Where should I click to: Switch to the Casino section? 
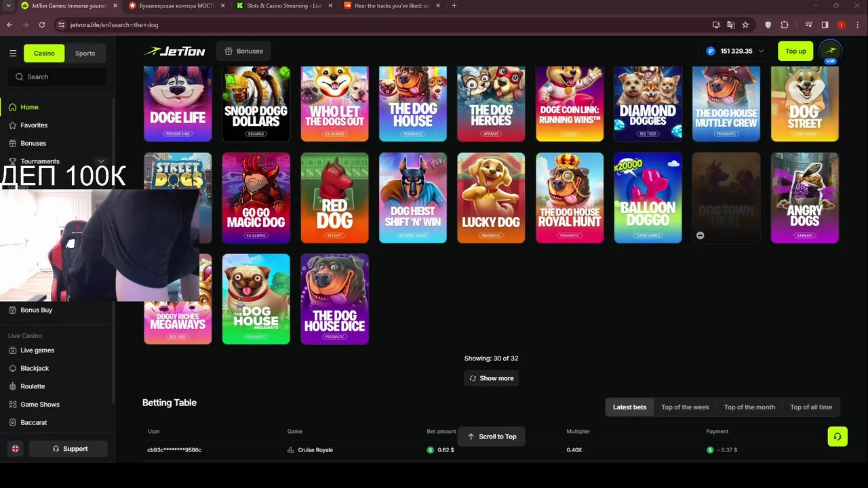[44, 53]
